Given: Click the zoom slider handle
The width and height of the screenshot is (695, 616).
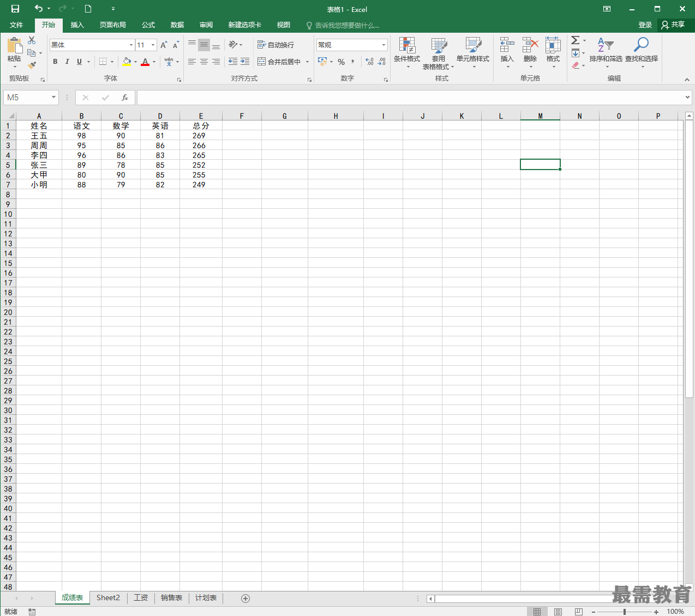Looking at the screenshot, I should [625, 612].
